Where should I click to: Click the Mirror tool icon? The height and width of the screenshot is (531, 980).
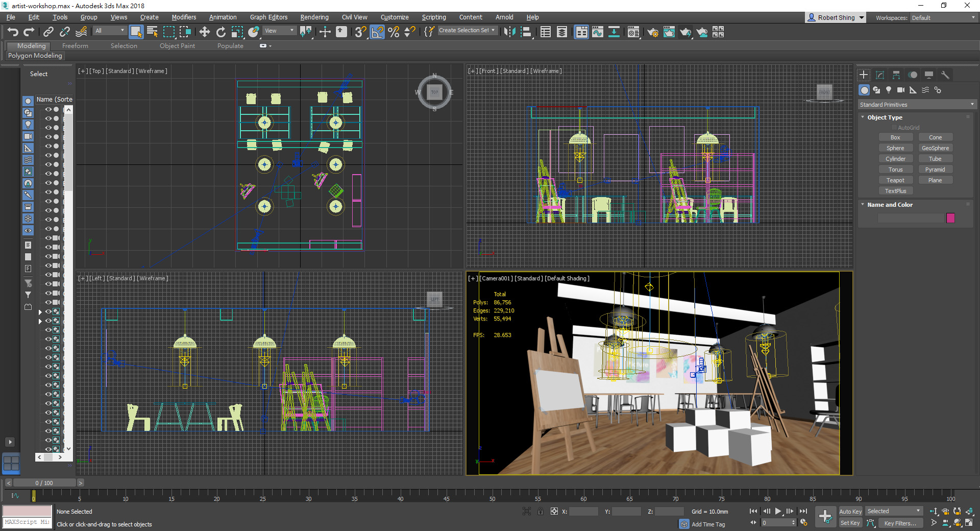point(509,32)
